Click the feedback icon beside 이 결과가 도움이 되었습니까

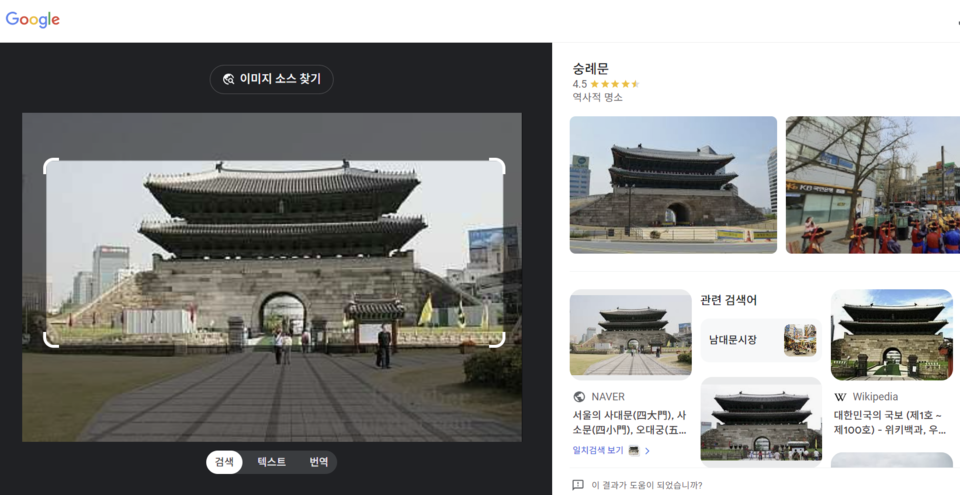tap(578, 485)
